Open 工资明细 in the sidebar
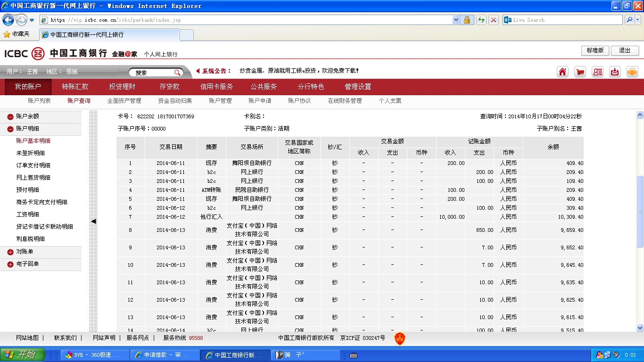Screen dimensions: 644x362 click(27, 214)
